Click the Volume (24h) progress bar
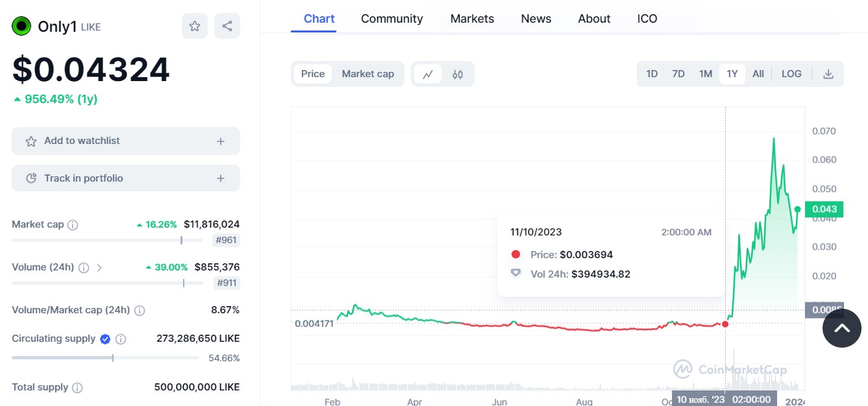The width and height of the screenshot is (868, 406). [x=108, y=283]
